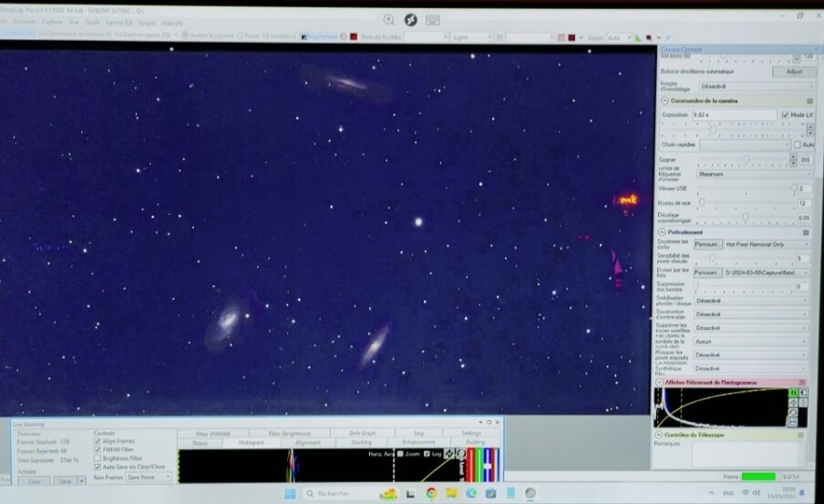The height and width of the screenshot is (504, 824).
Task: Open the frame rate limit dropdown showing Maximum
Action: [x=755, y=174]
